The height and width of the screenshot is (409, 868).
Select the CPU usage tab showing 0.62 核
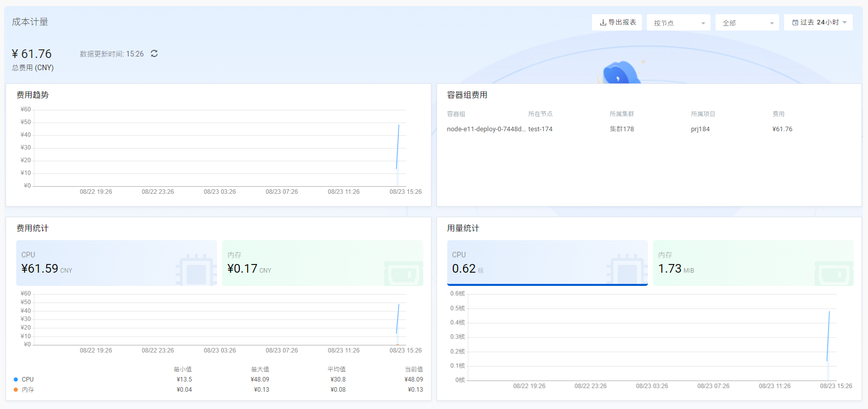tap(547, 263)
